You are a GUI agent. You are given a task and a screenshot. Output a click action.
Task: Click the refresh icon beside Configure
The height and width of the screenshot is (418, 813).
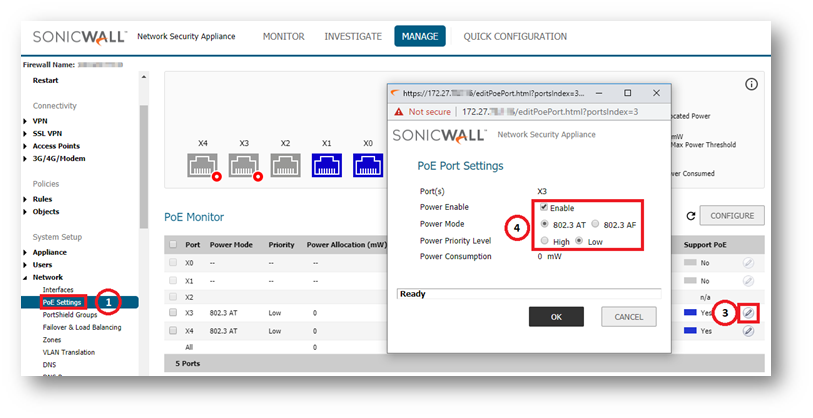point(690,216)
